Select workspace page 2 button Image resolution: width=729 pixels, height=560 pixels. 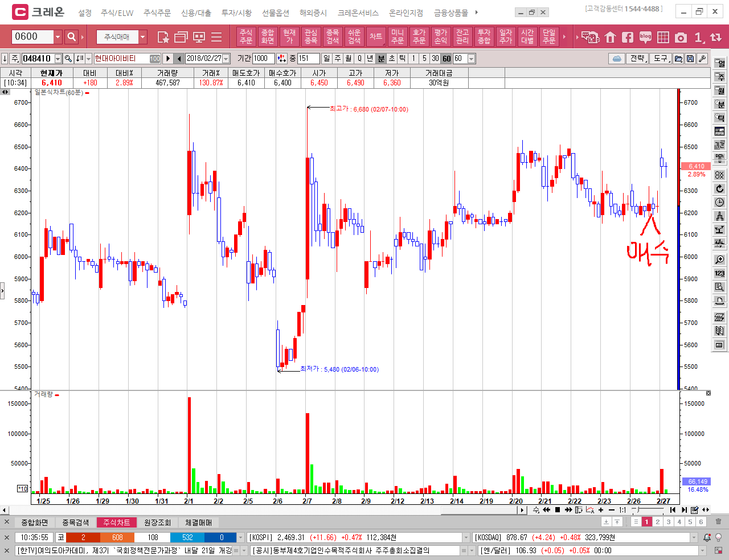pyautogui.click(x=657, y=522)
